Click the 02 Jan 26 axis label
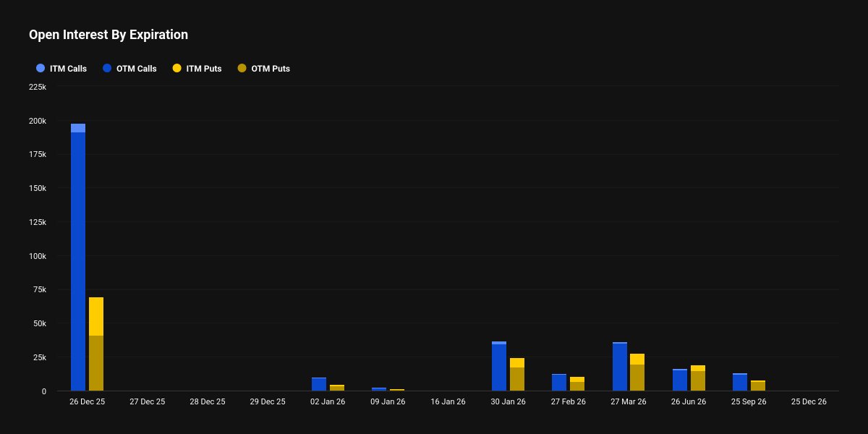Viewport: 868px width, 434px height. [328, 401]
